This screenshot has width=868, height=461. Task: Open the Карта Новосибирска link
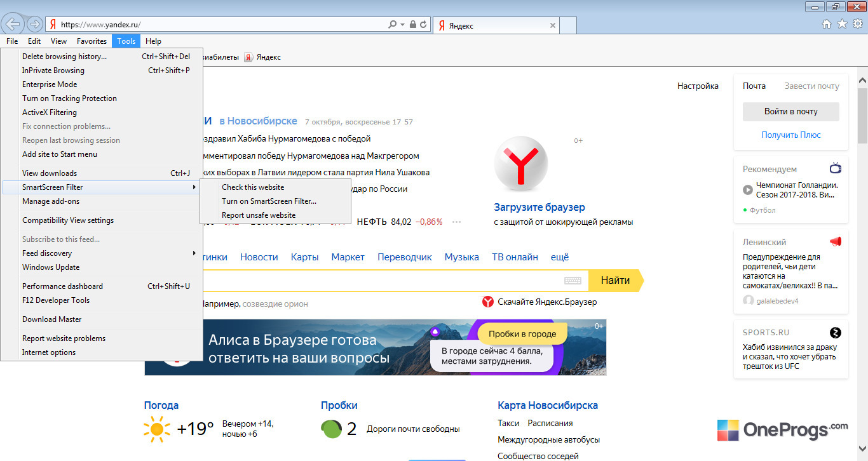pos(548,405)
